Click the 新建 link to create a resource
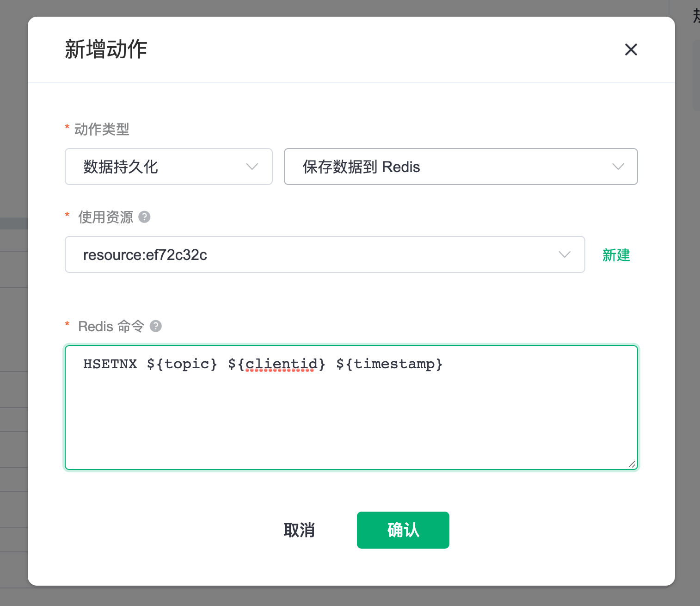The height and width of the screenshot is (606, 700). (x=616, y=255)
